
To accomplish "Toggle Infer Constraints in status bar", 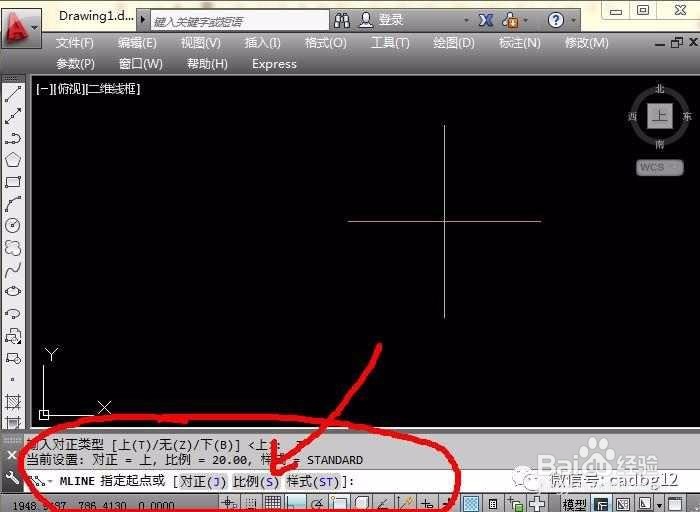I will 229,504.
